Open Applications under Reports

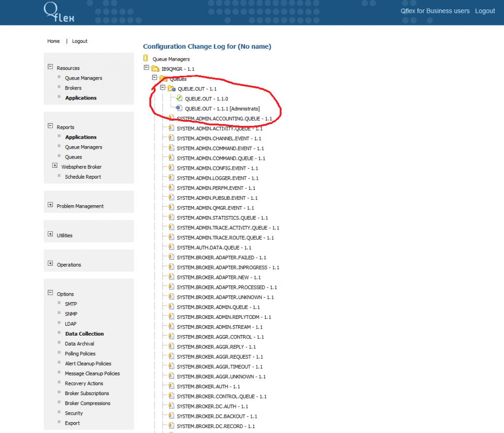tap(81, 137)
